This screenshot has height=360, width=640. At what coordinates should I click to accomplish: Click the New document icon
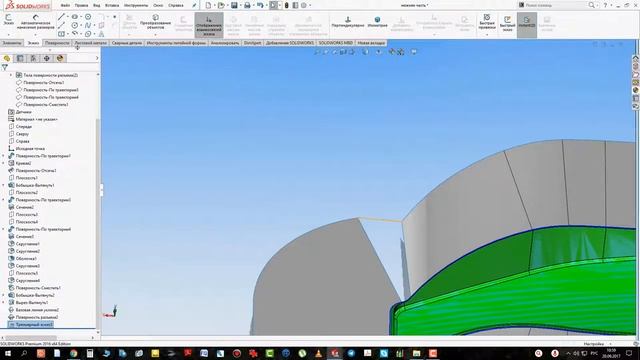coord(208,5)
